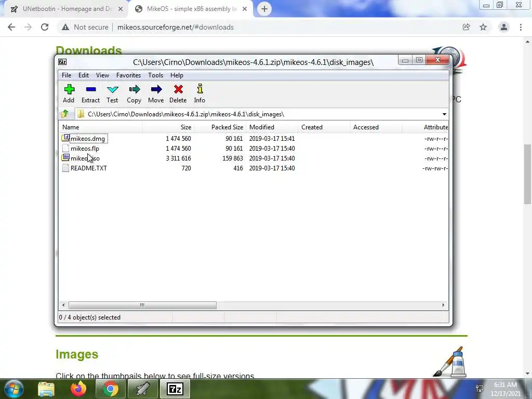Sort by Name column header

[100, 127]
